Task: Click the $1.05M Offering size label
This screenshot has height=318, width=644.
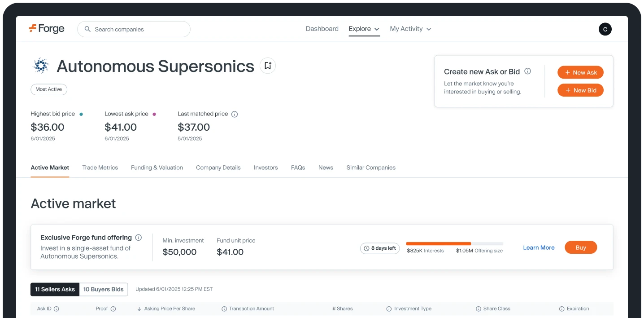Action: pyautogui.click(x=479, y=251)
